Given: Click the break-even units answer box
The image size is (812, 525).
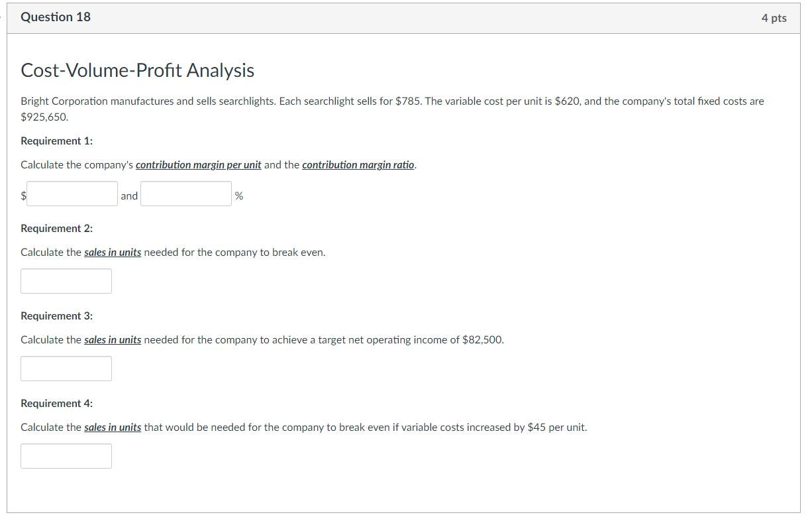Looking at the screenshot, I should pos(66,280).
